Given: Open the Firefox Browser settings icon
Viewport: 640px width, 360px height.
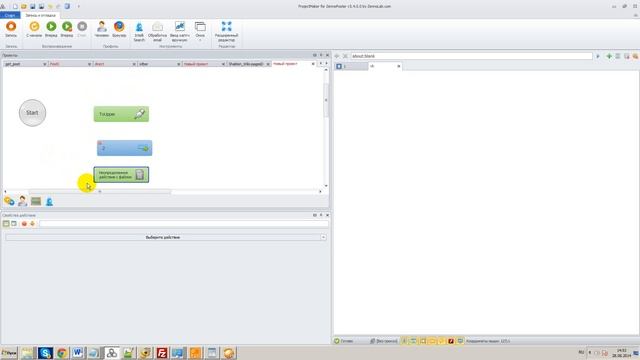Looking at the screenshot, I should [x=119, y=27].
